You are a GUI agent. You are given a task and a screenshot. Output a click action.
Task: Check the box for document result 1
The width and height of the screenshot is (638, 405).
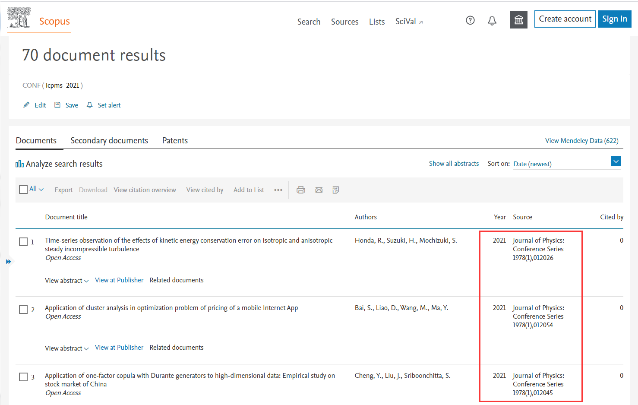(x=24, y=241)
